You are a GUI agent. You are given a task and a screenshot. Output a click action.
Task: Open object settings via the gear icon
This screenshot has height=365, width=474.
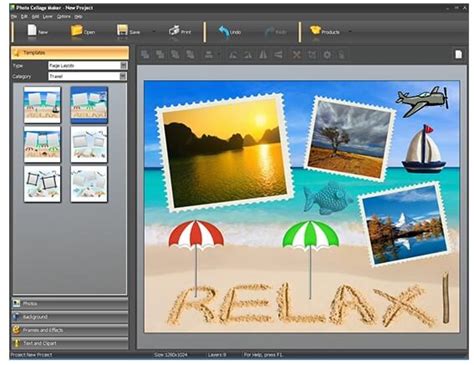[327, 54]
